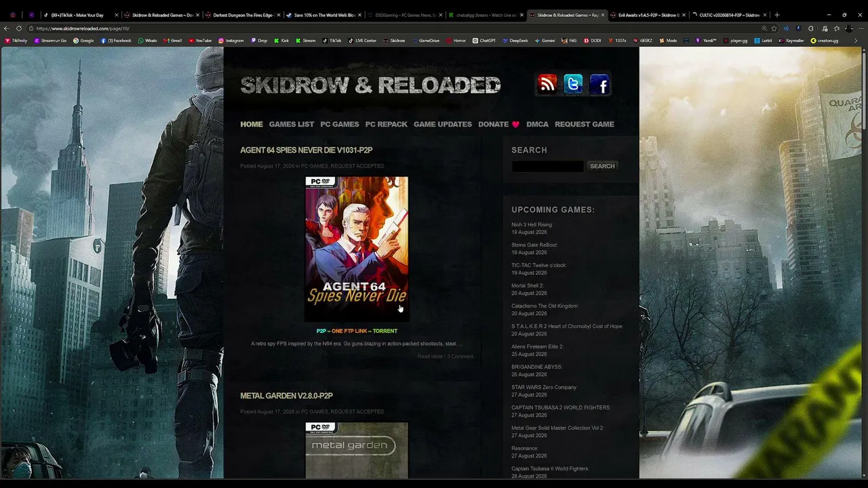The image size is (868, 488).
Task: Open a new browser tab
Action: (777, 15)
